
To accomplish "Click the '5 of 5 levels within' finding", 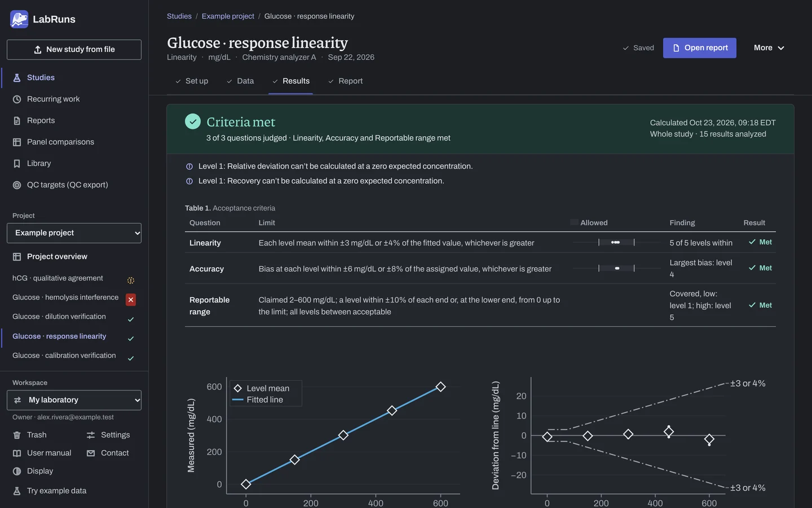I will tap(701, 243).
